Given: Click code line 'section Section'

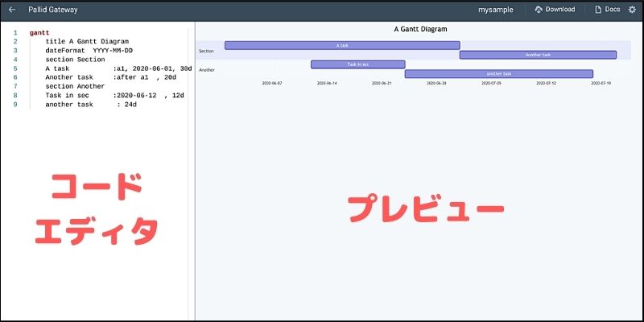Looking at the screenshot, I should [x=75, y=60].
